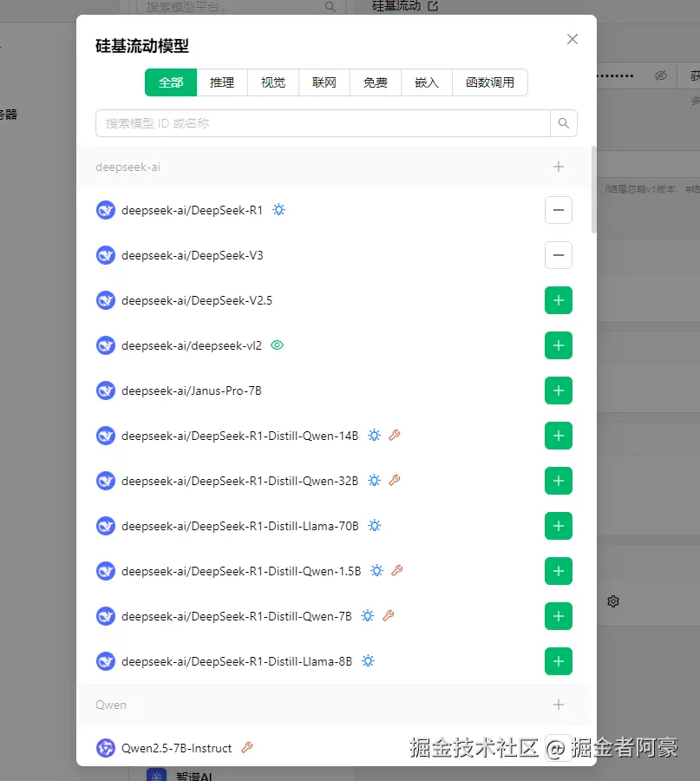Click the reasoning icon on Distill-Qwen-14B
This screenshot has width=700, height=781.
point(375,436)
